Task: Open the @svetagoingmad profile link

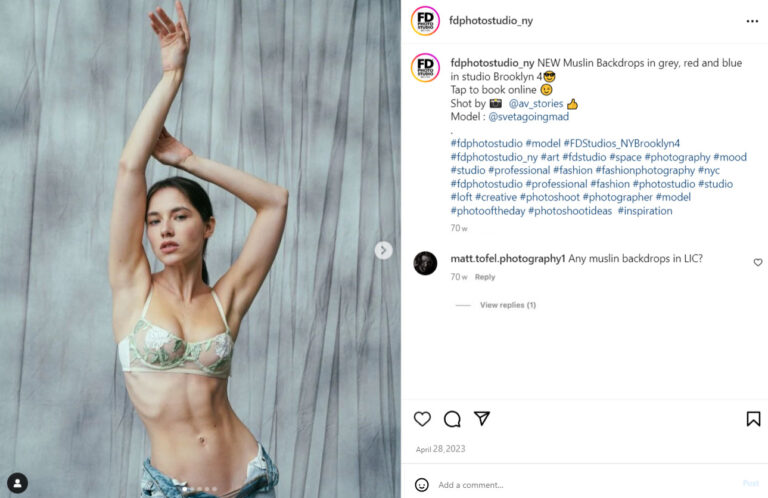Action: pyautogui.click(x=528, y=117)
